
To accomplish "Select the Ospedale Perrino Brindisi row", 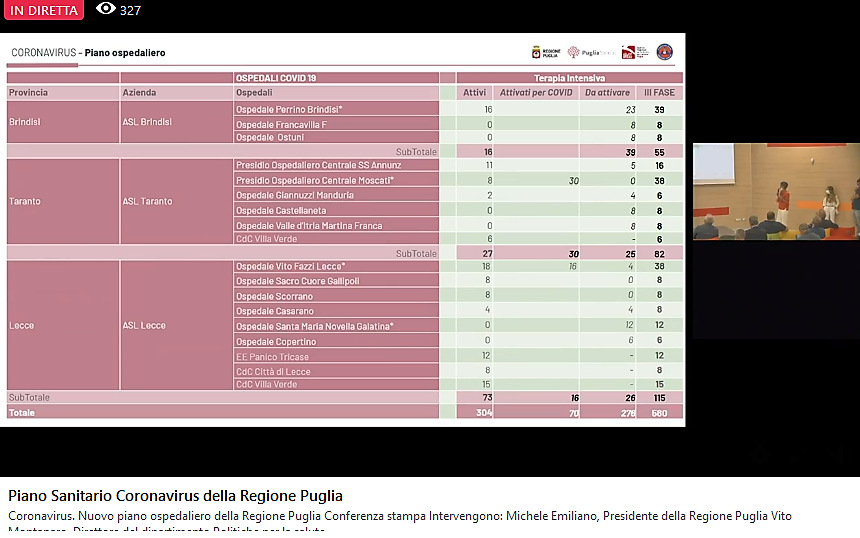I will point(289,109).
